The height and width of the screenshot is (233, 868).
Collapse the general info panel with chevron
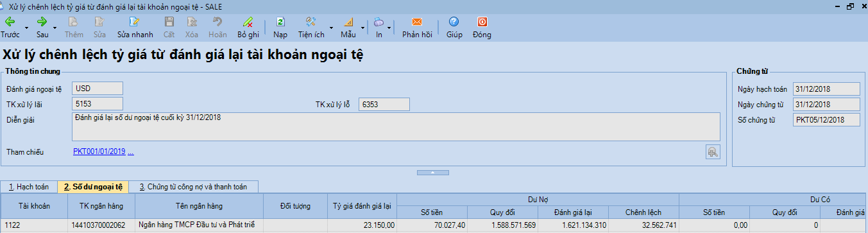[434, 172]
